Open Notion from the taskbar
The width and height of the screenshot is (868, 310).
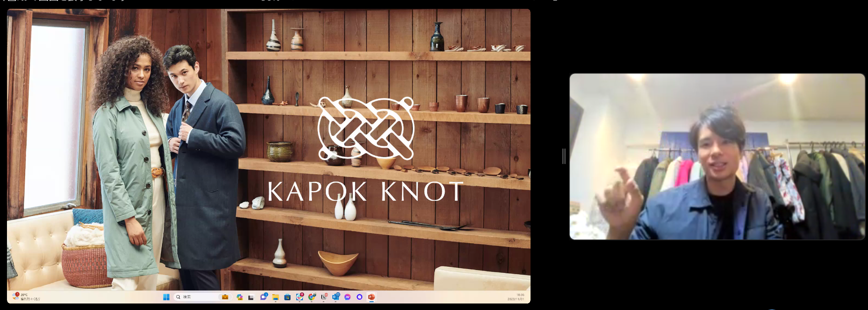(x=324, y=297)
